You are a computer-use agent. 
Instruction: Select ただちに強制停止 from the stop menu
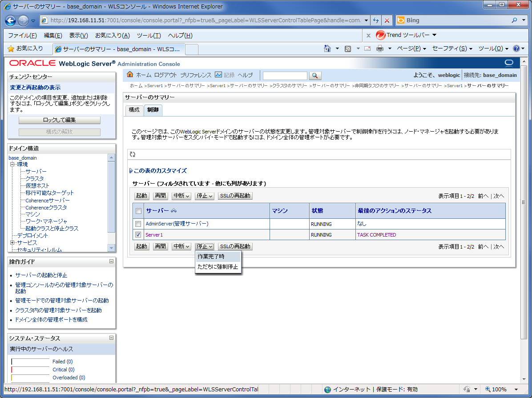coord(218,267)
